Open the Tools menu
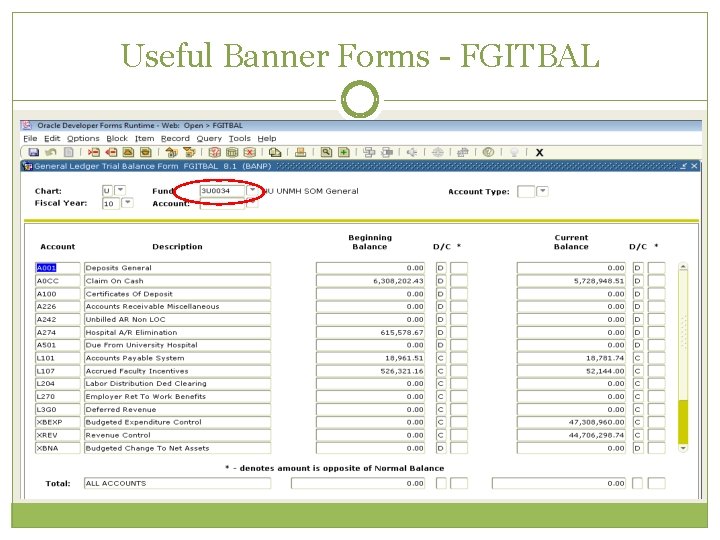The height and width of the screenshot is (540, 720). pos(240,138)
